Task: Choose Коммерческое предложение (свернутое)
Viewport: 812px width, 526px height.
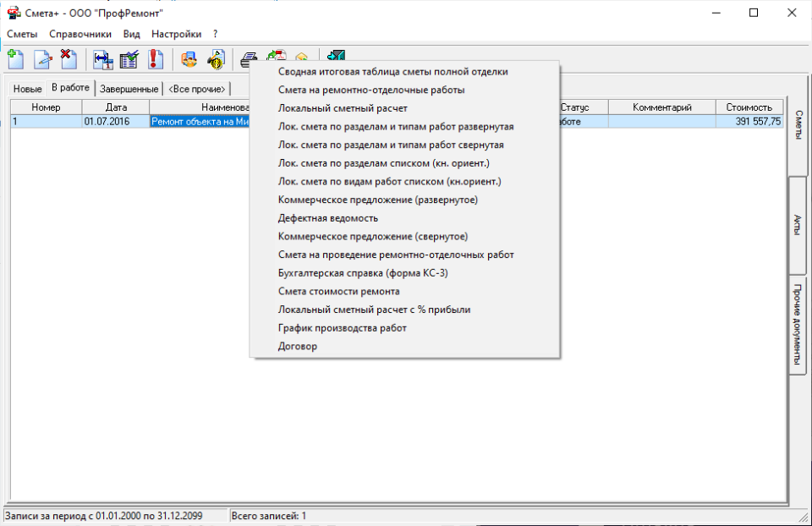Action: coord(404,237)
